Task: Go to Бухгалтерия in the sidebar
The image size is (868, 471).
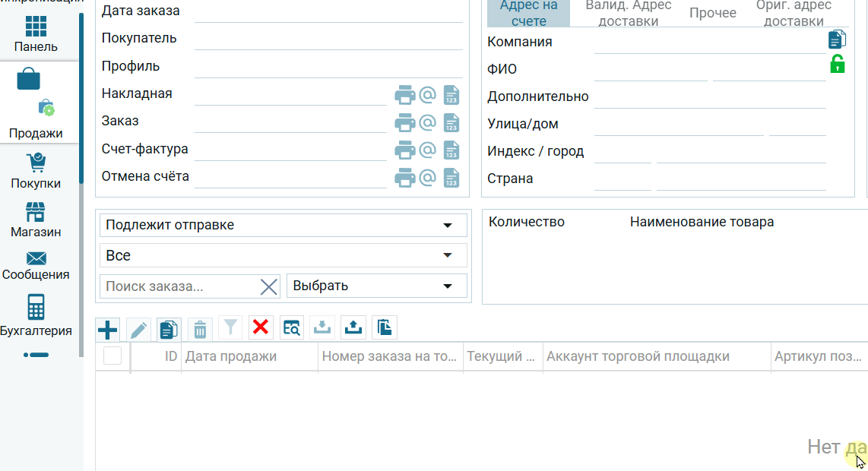Action: pyautogui.click(x=36, y=316)
